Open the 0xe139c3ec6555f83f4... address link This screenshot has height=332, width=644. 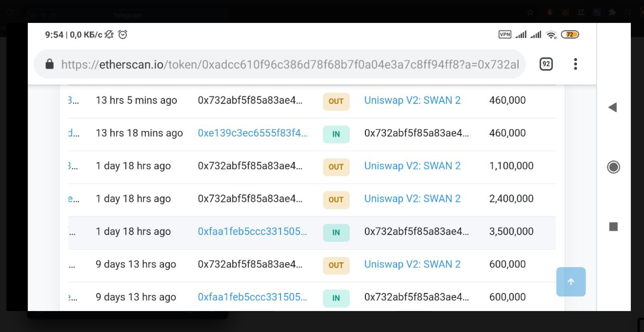tap(252, 133)
